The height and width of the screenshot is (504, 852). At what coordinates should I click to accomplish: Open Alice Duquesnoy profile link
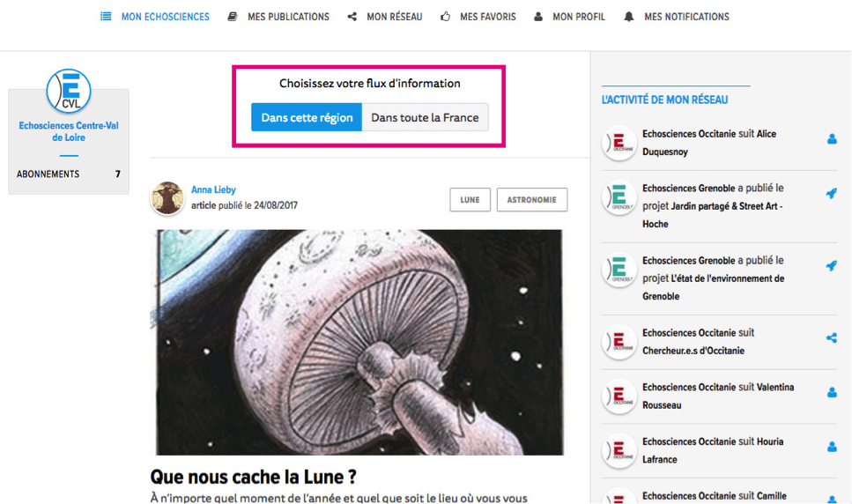pyautogui.click(x=709, y=143)
